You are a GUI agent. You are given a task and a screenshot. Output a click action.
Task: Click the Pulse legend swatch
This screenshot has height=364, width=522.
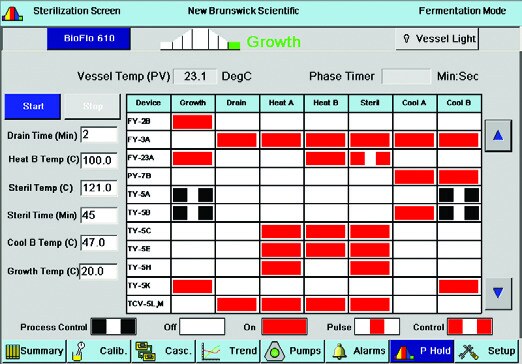(377, 327)
